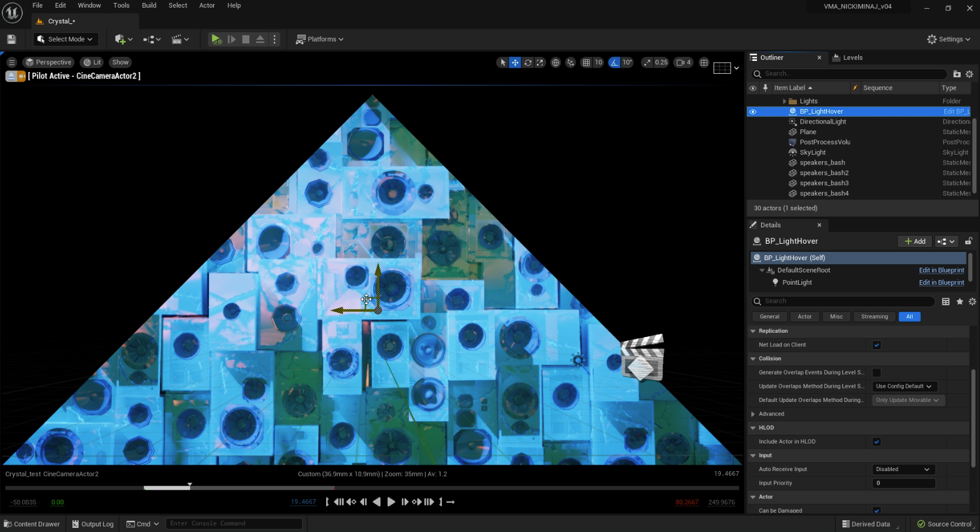Click the Play level button in toolbar
The image size is (980, 532).
(216, 39)
